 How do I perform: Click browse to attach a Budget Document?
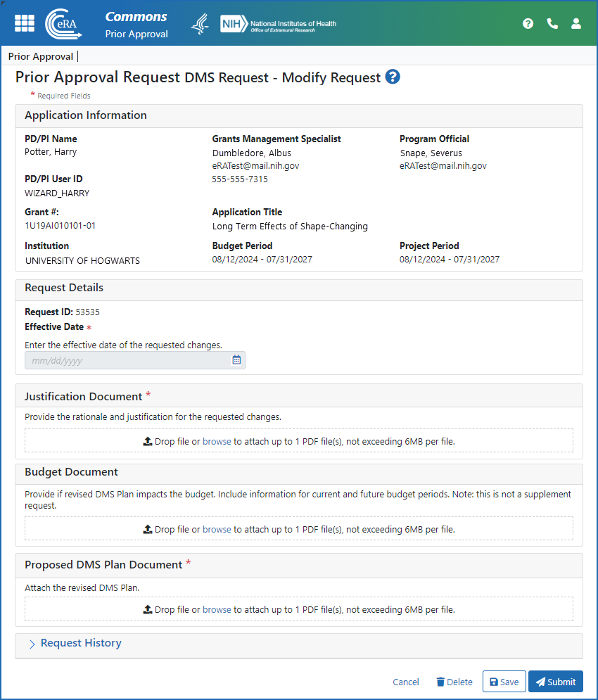pyautogui.click(x=217, y=528)
